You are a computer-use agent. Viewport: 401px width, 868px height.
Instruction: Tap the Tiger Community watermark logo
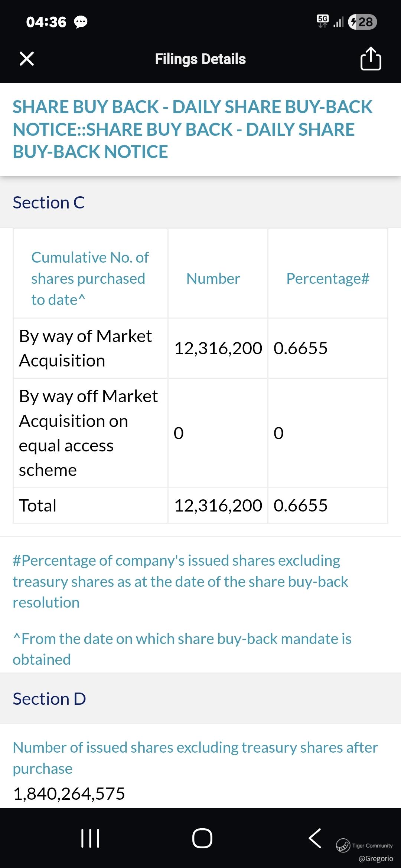click(x=343, y=845)
